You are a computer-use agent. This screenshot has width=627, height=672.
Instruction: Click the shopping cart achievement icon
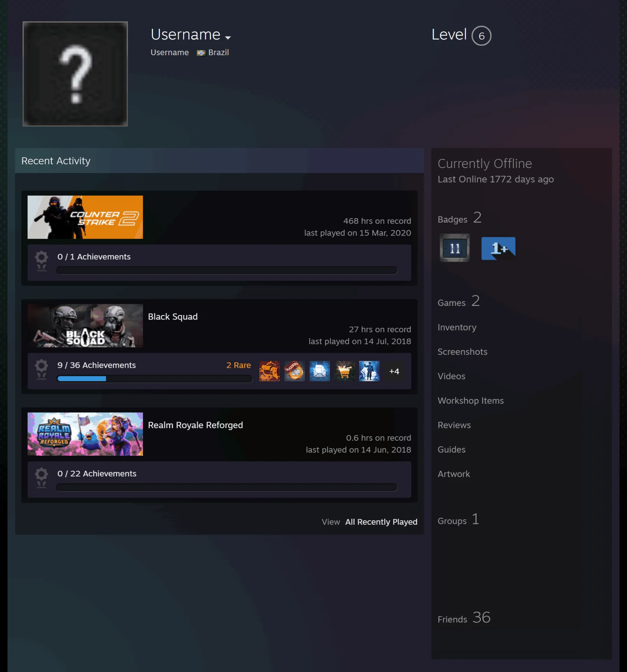(x=344, y=371)
